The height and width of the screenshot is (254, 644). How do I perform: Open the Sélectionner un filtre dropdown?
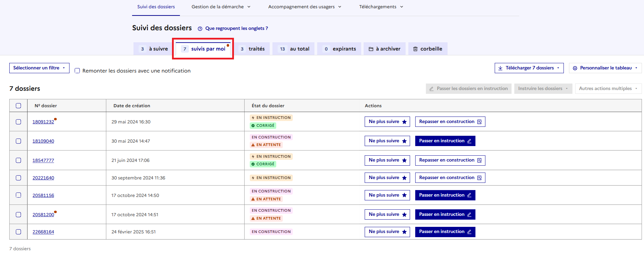(x=39, y=68)
